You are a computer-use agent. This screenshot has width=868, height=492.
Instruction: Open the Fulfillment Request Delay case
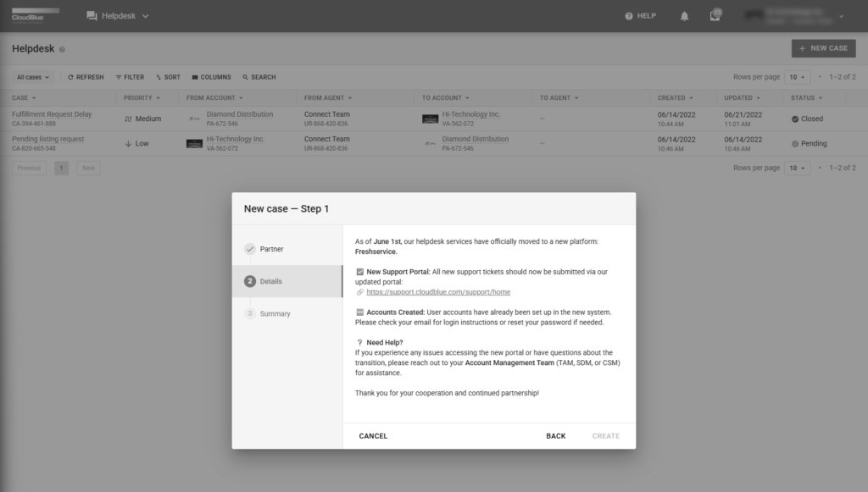(52, 114)
